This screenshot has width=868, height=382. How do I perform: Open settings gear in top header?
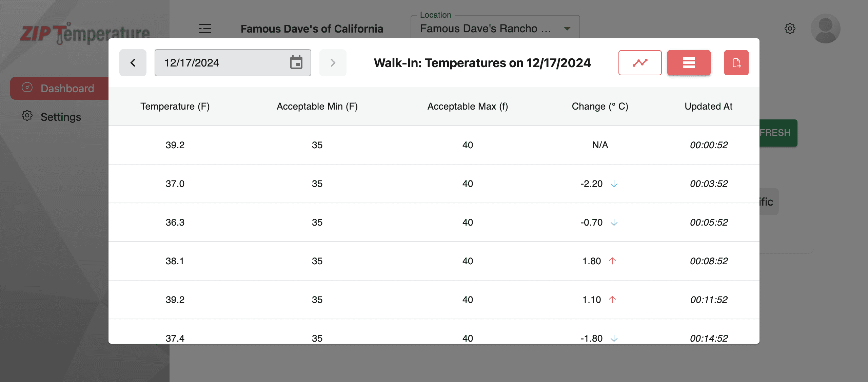790,28
